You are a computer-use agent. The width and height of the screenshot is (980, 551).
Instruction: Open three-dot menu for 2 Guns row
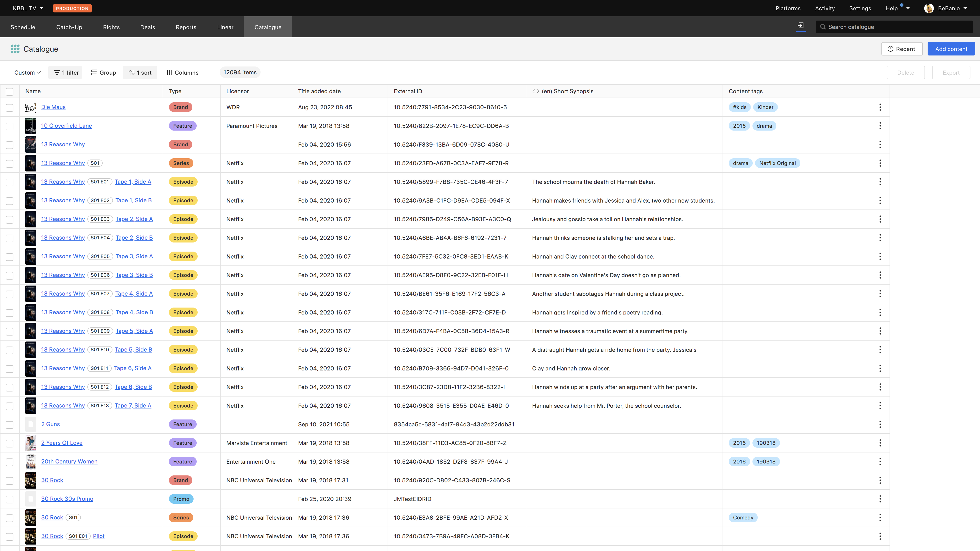click(x=880, y=424)
